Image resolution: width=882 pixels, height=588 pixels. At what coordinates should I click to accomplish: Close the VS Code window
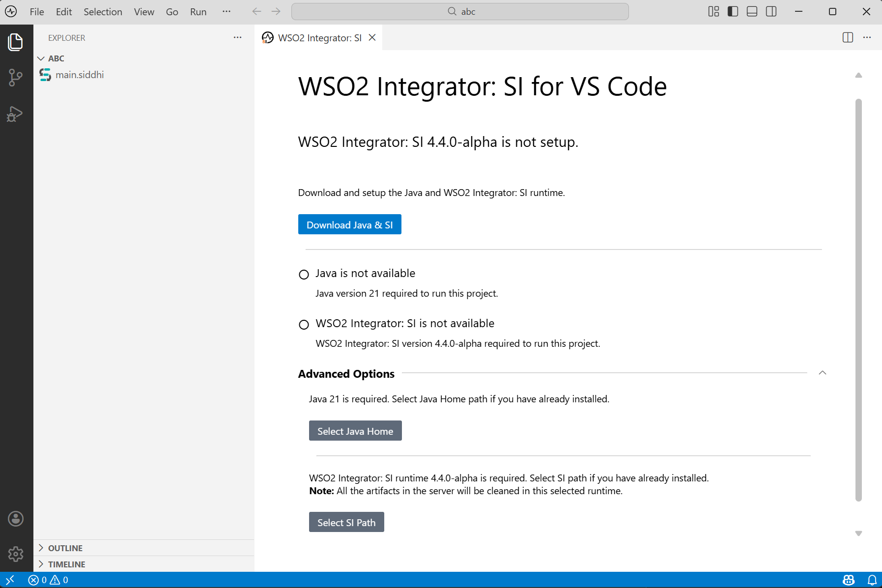866,11
